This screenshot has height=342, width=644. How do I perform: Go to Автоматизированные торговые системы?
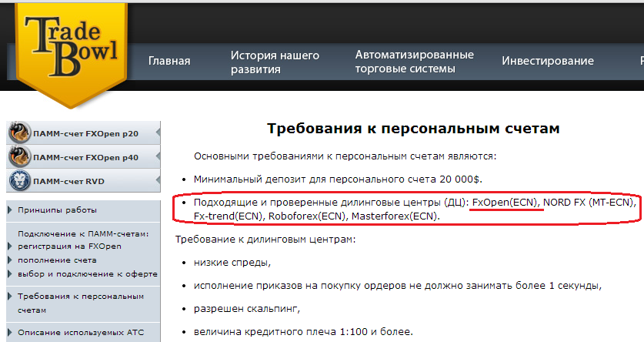click(x=415, y=62)
